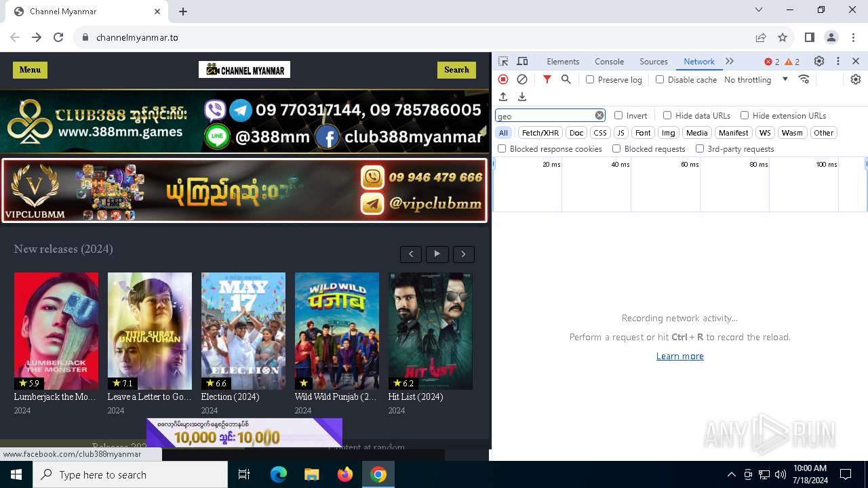
Task: Toggle the inspect element picker icon
Action: (503, 61)
